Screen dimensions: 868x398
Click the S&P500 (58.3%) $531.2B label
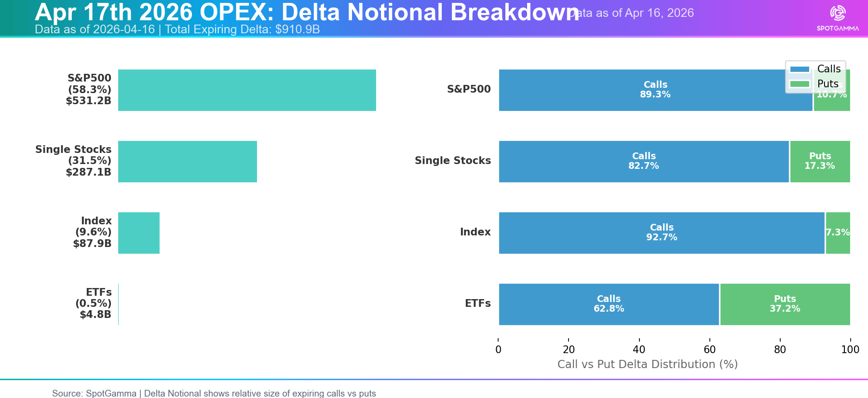(89, 89)
